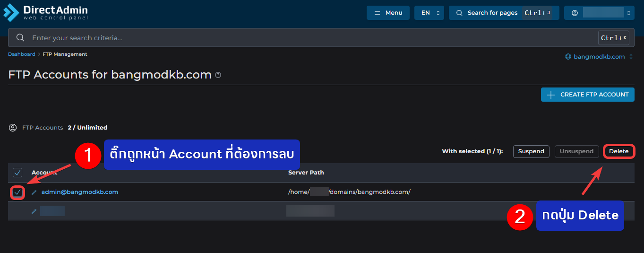Click CREATE FTP ACCOUNT button

point(588,95)
